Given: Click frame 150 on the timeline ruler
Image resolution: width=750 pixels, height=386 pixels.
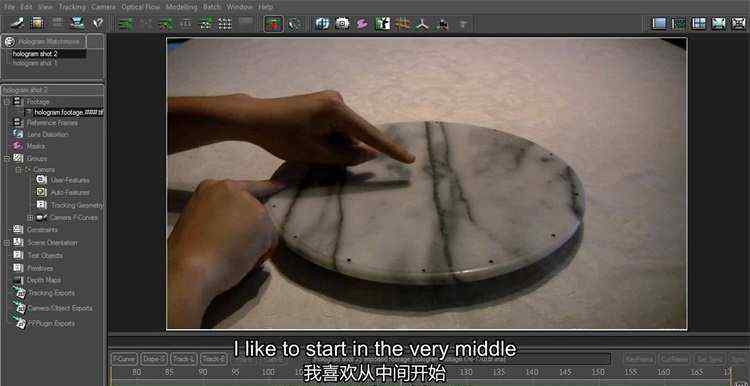Looking at the screenshot, I should [597, 372].
